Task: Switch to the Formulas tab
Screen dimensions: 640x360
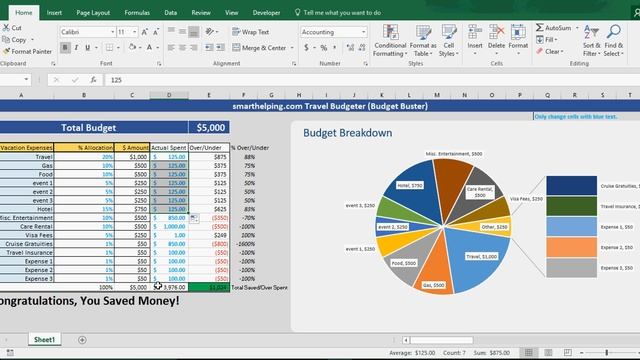Action: coord(137,13)
